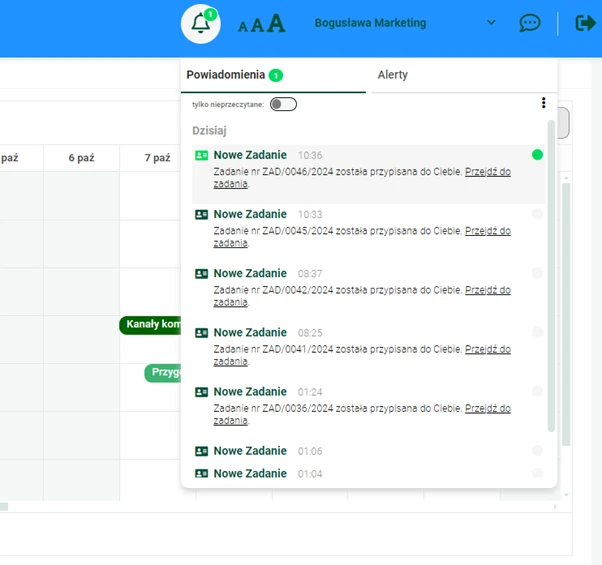Expand the Bogusława Marketing user dropdown

click(x=491, y=23)
